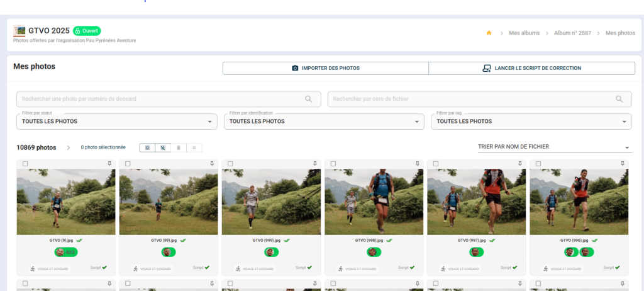Open 'Album n° 2587' breadcrumb link
This screenshot has height=291, width=644.
tap(572, 33)
